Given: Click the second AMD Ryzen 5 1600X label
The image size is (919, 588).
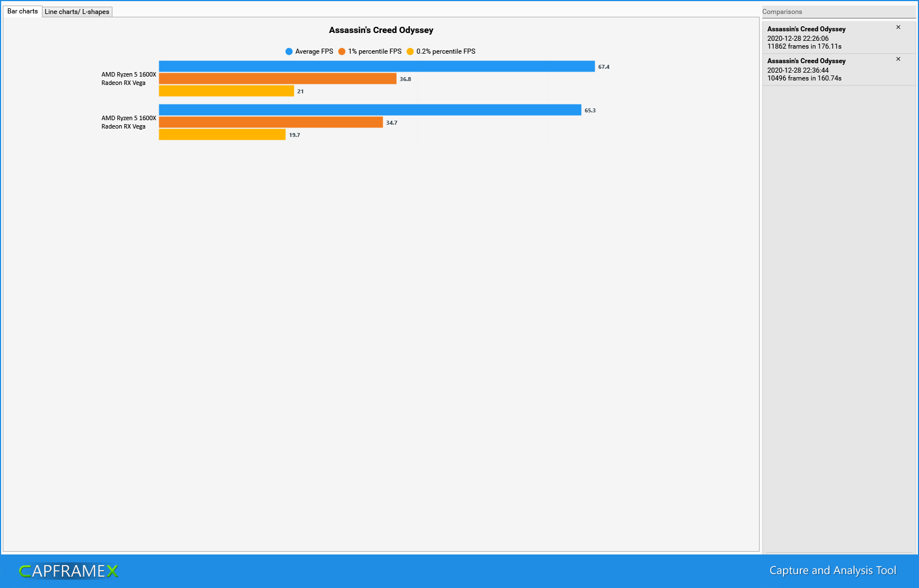Looking at the screenshot, I should click(129, 118).
